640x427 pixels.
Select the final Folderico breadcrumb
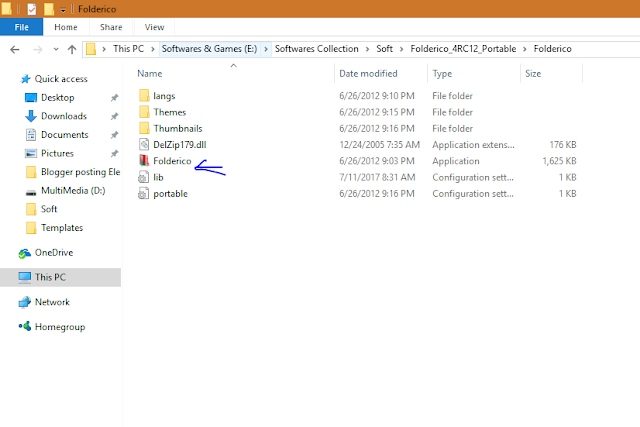552,49
